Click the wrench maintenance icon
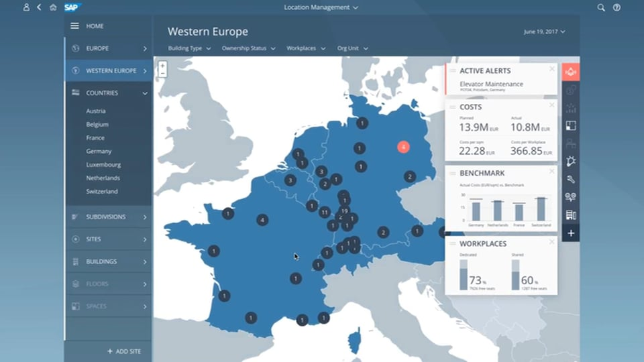The image size is (644, 362). tap(571, 180)
